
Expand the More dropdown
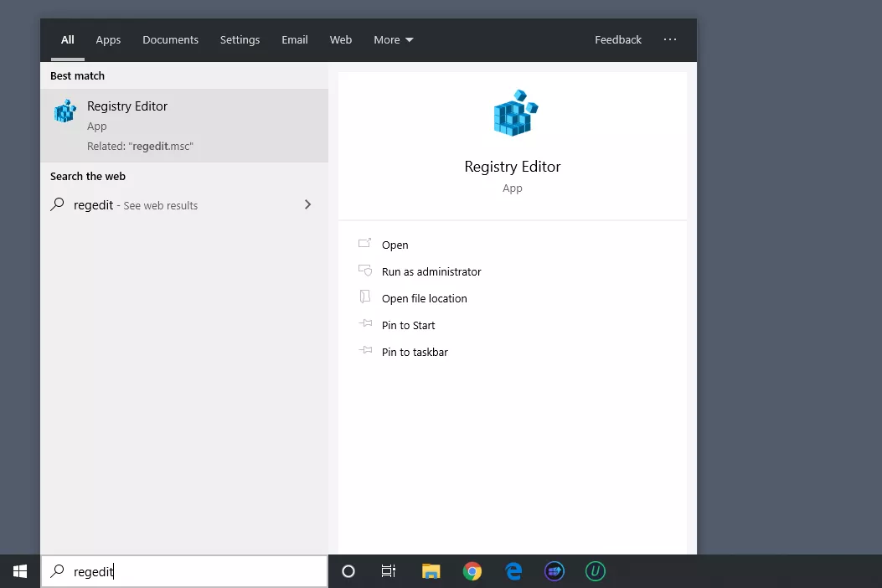click(x=393, y=40)
